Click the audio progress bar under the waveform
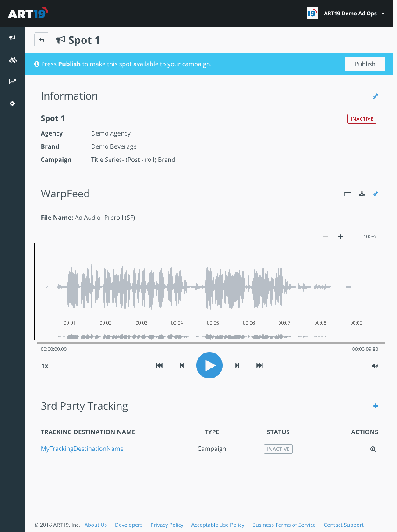The height and width of the screenshot is (532, 397). [210, 343]
